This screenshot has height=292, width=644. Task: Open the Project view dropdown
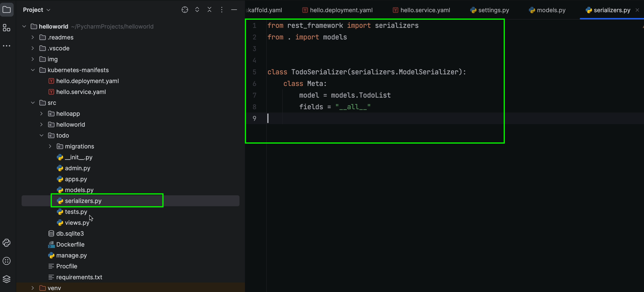[37, 10]
